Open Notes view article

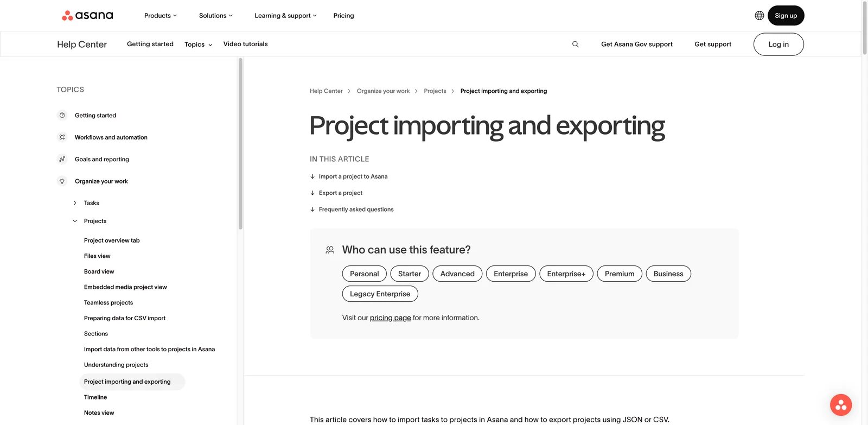tap(99, 413)
